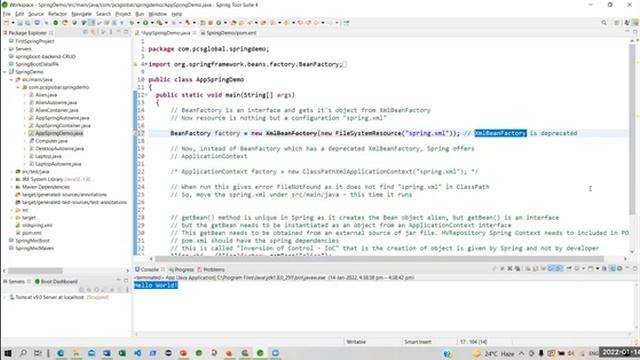Screen dimensions: 640x360
Task: Toggle Word Wrap in Console toolbar
Action: coord(543,269)
